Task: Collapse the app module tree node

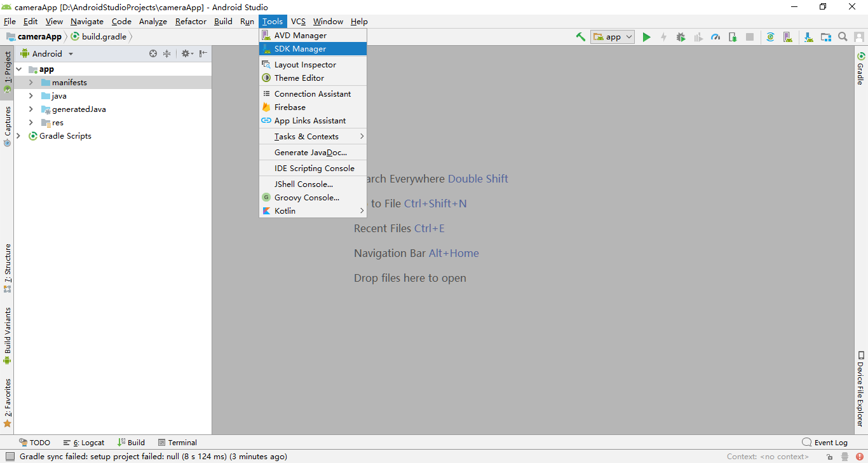Action: click(18, 69)
